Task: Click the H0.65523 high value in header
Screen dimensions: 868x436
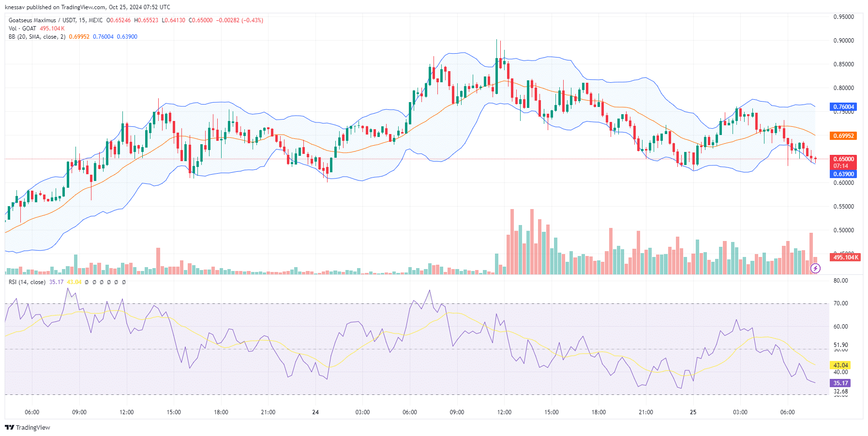Action: pyautogui.click(x=146, y=20)
